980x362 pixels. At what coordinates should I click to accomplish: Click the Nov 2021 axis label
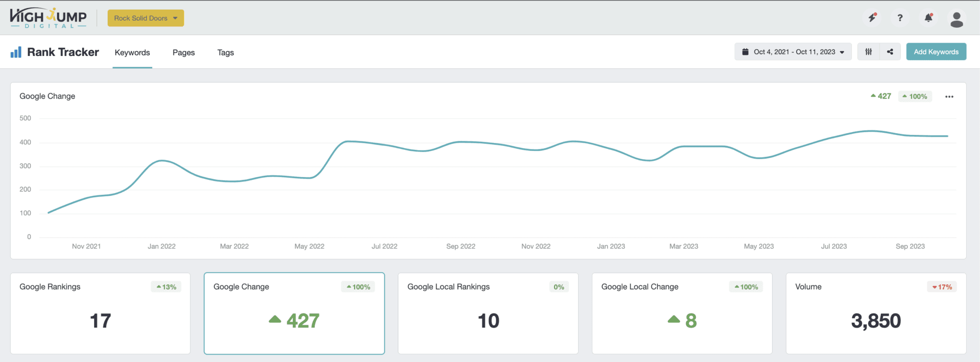coord(86,246)
